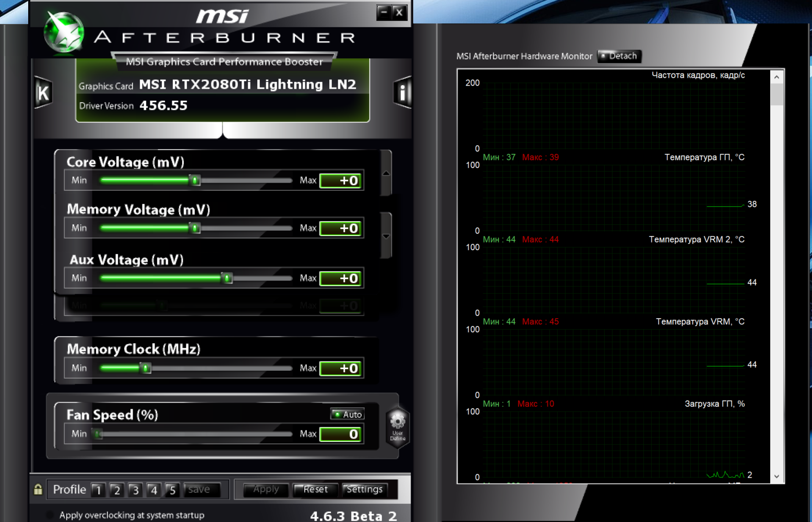
Task: Click the Memory Voltage value field
Action: click(341, 228)
